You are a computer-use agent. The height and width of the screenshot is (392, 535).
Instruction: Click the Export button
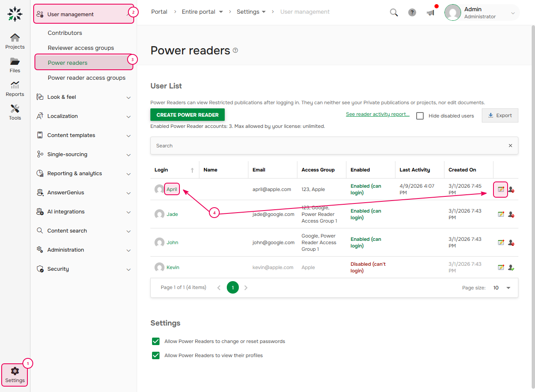[x=500, y=115]
